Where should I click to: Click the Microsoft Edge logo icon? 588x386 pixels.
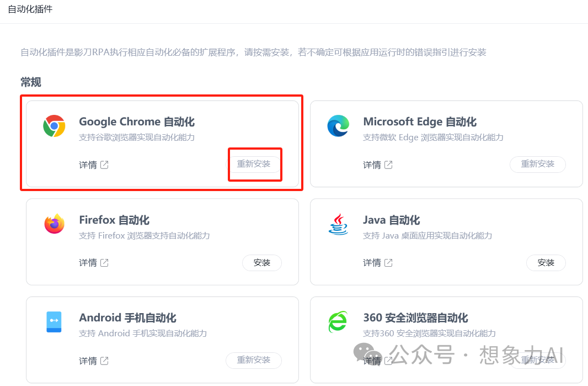pos(338,126)
